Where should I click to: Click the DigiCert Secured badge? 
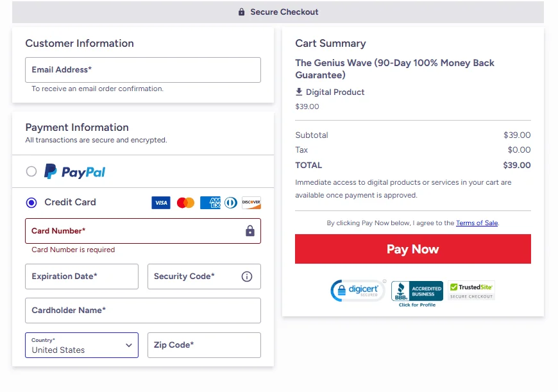(358, 291)
